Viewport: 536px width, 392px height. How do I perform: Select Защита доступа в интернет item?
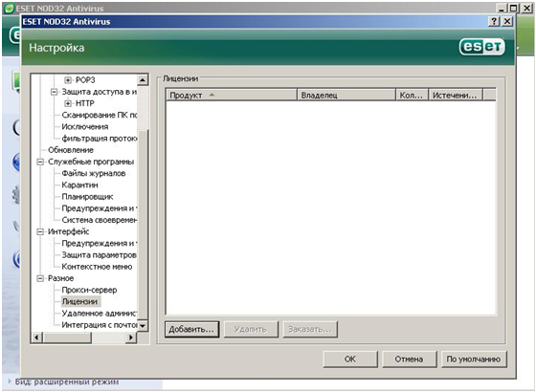100,92
